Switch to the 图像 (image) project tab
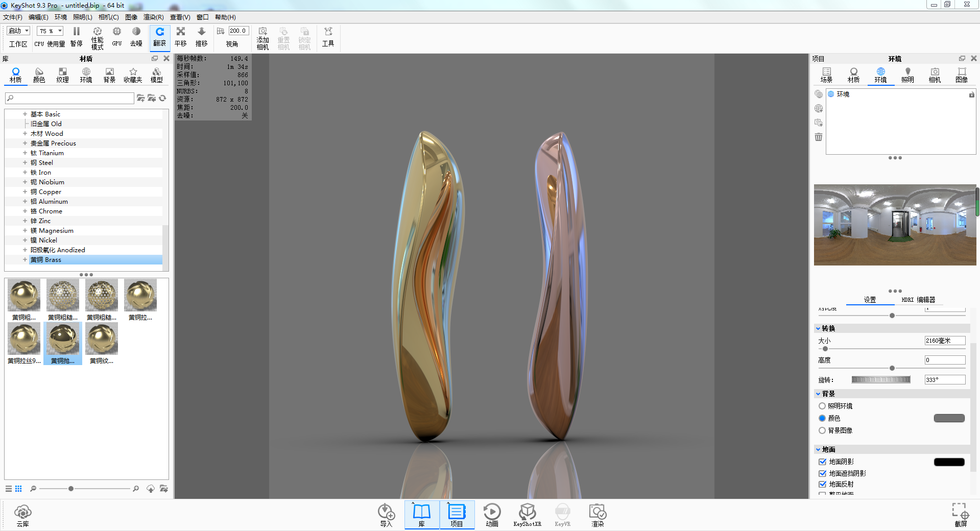Image resolution: width=980 pixels, height=531 pixels. pos(962,75)
